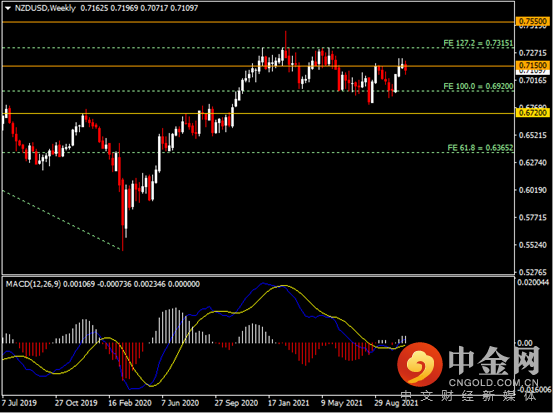Click the NZDUSD chart title dropdown triangle

(8, 8)
